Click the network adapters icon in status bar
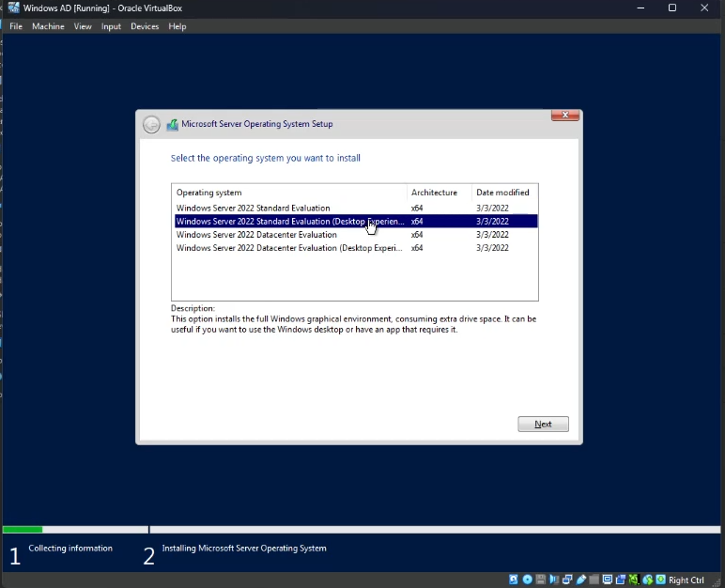The width and height of the screenshot is (725, 588). coord(567,580)
